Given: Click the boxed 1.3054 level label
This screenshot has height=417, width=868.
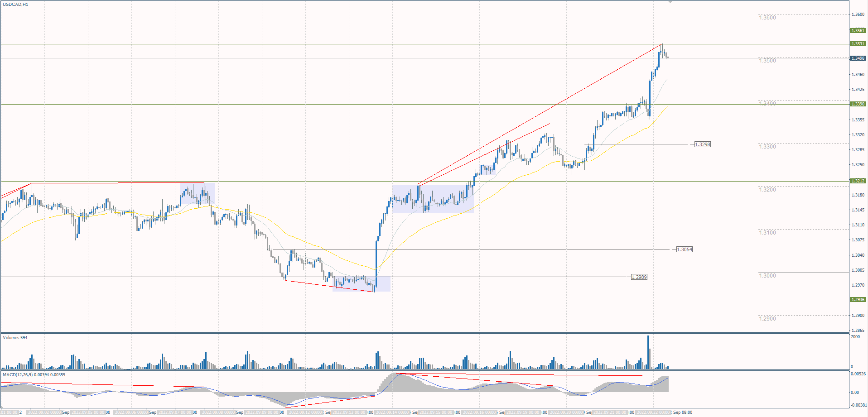Looking at the screenshot, I should [x=685, y=249].
